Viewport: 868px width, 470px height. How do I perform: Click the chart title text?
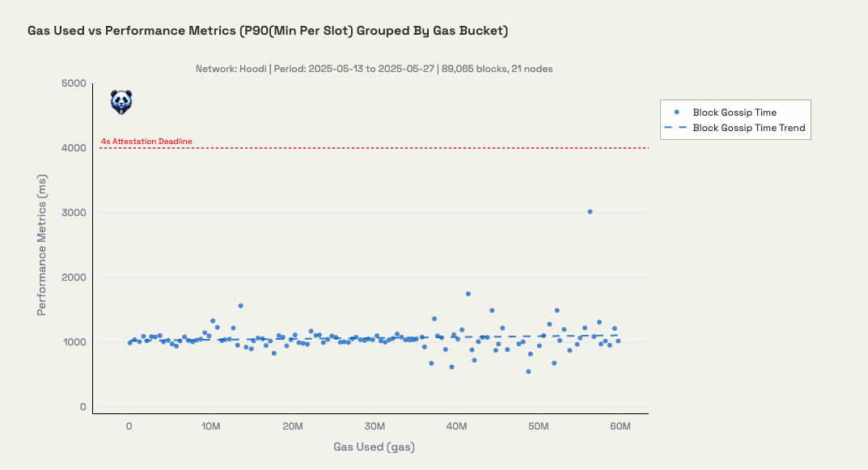[268, 31]
